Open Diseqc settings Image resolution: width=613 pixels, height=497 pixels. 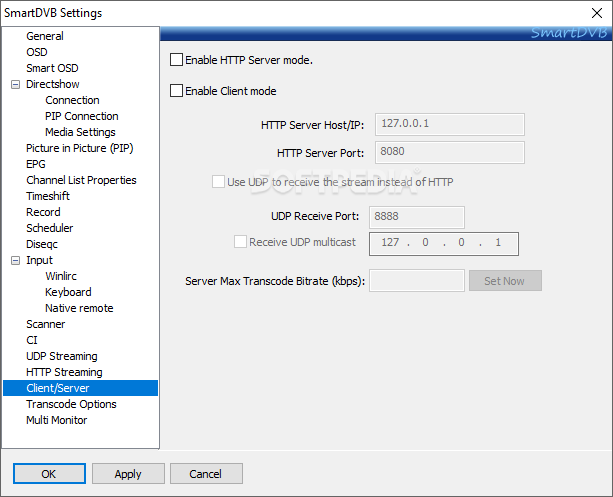(x=42, y=244)
